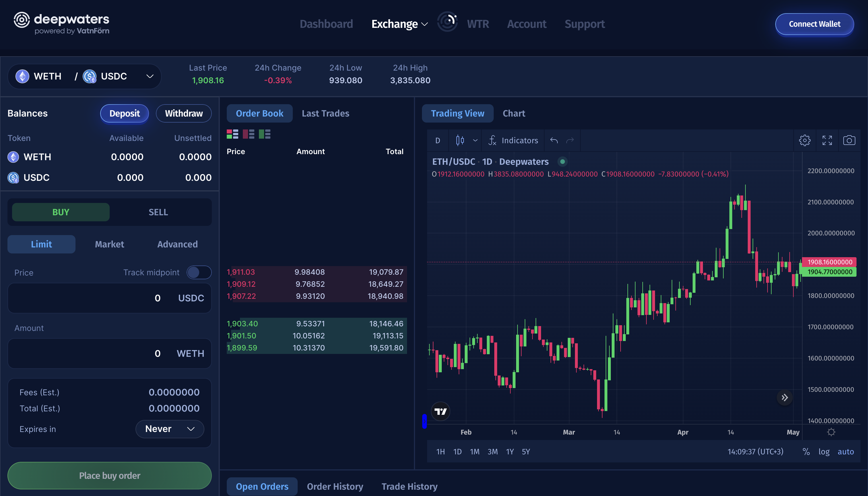The image size is (868, 496).
Task: Open the Open Orders tab
Action: coord(262,487)
